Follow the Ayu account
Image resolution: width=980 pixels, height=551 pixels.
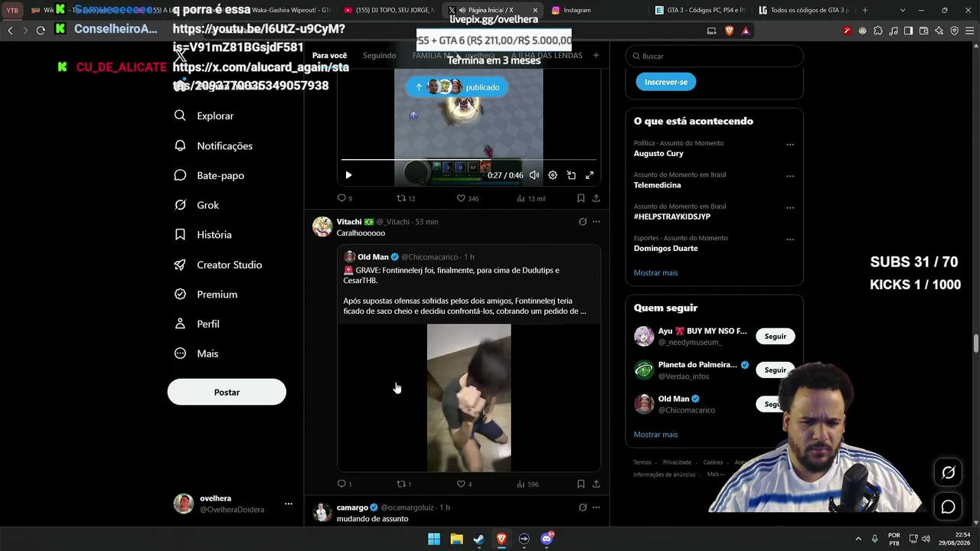point(775,336)
